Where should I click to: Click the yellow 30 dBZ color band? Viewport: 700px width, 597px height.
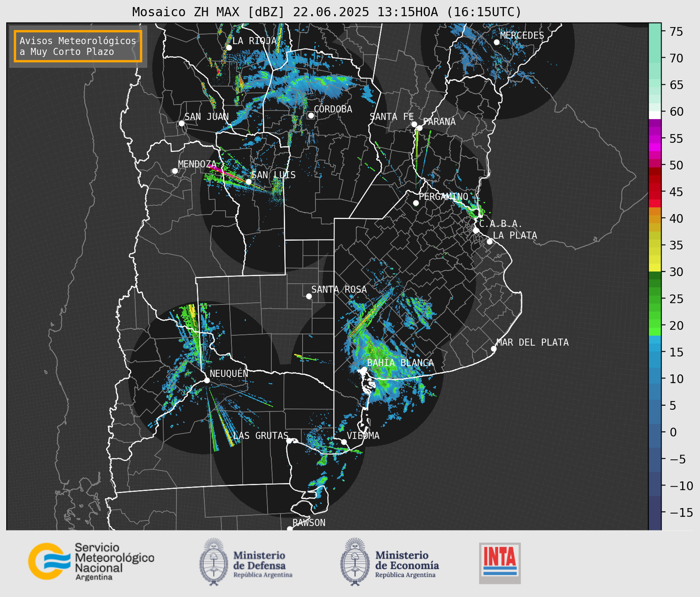tap(655, 267)
